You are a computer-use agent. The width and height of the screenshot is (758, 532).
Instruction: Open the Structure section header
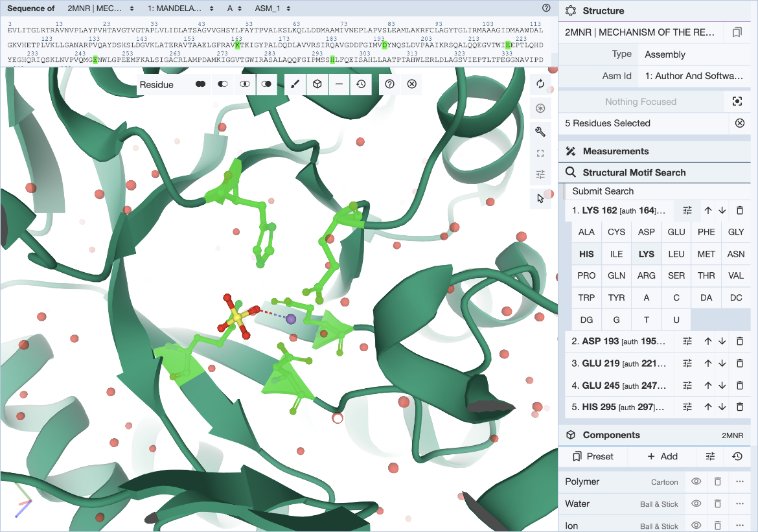(x=603, y=11)
